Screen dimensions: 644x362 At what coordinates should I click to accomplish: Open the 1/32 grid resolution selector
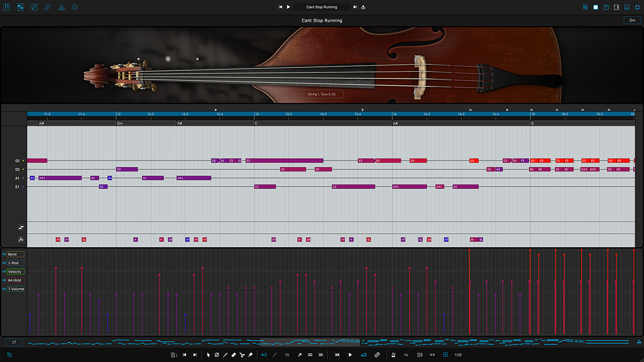[x=458, y=355]
